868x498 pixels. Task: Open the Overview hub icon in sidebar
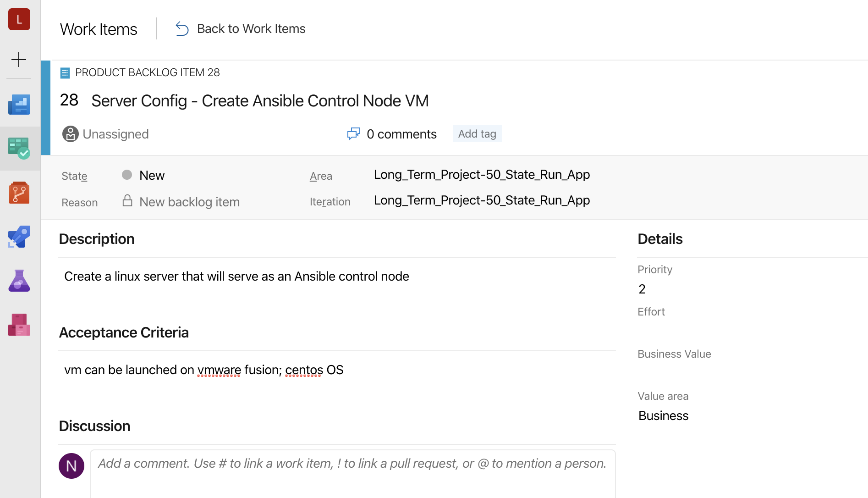click(19, 105)
